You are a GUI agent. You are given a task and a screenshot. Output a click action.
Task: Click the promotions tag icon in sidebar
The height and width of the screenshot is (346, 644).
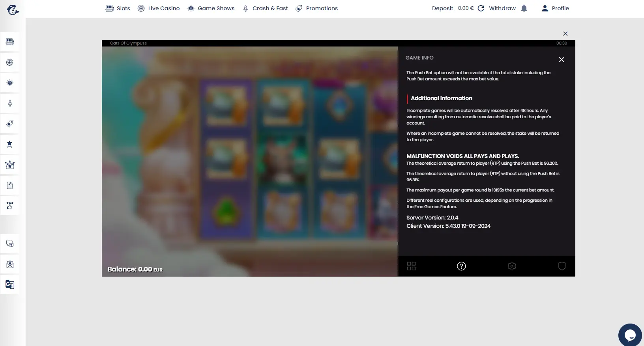[10, 124]
